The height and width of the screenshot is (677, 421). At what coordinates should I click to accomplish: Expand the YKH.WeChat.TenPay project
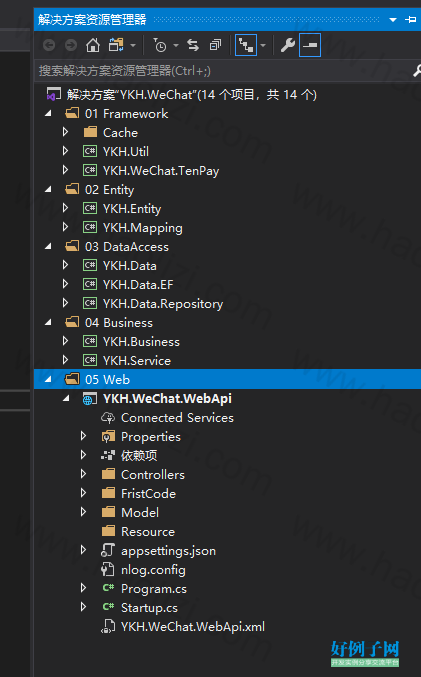click(x=66, y=170)
